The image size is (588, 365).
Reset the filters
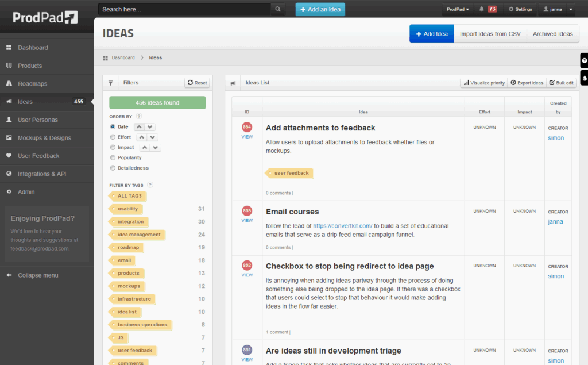(x=198, y=83)
